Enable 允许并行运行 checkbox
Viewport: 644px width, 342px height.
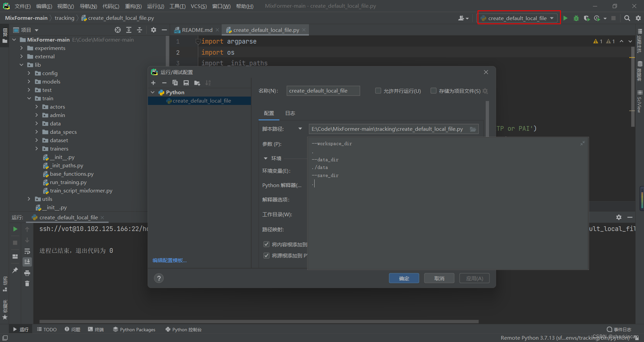click(x=378, y=91)
